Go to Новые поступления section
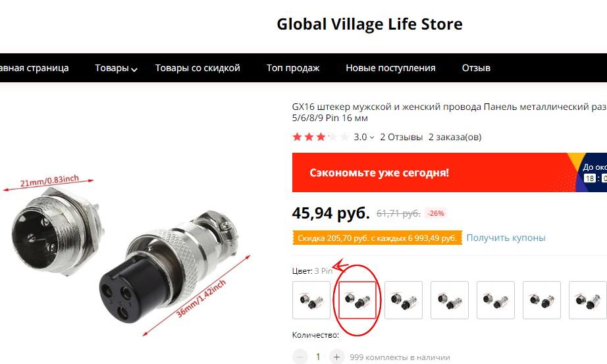607x364 pixels. [390, 68]
